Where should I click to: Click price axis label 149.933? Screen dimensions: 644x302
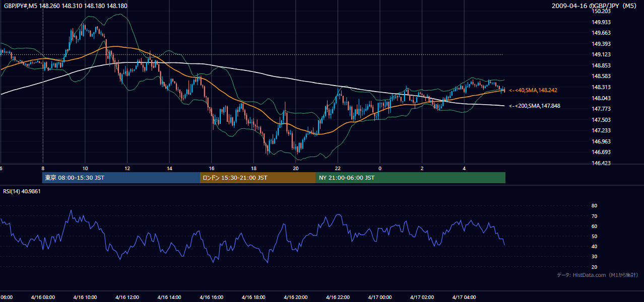601,22
